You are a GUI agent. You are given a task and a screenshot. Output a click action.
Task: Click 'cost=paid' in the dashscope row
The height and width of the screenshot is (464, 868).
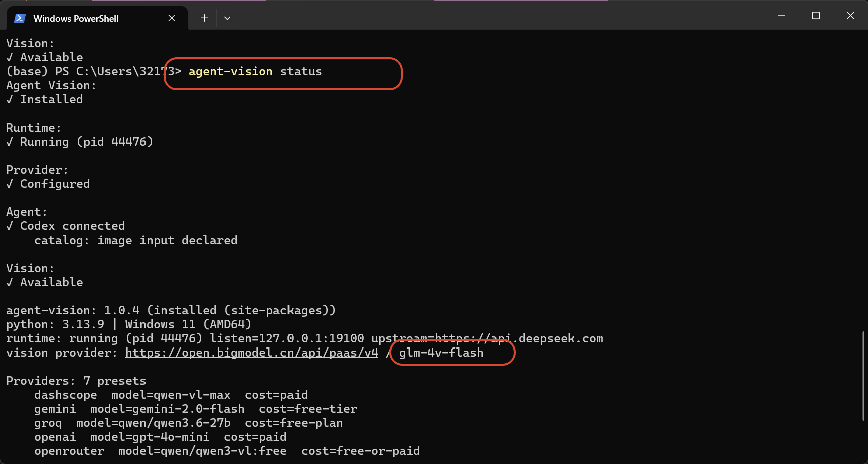point(276,395)
